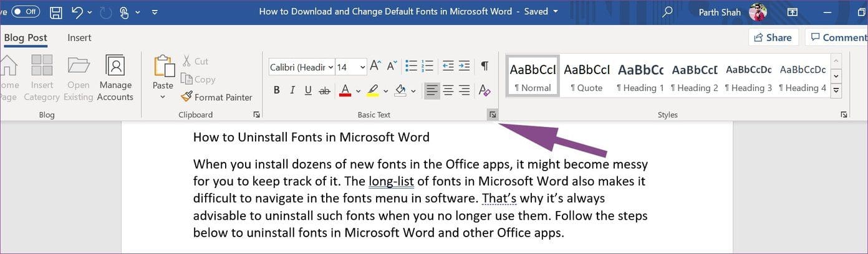
Task: Switch to the Insert tab
Action: 79,38
